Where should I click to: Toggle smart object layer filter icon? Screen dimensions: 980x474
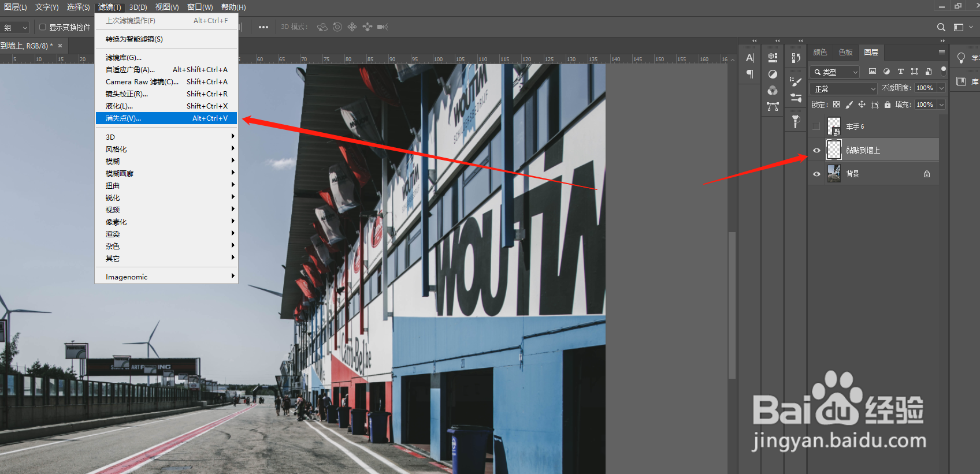[929, 72]
